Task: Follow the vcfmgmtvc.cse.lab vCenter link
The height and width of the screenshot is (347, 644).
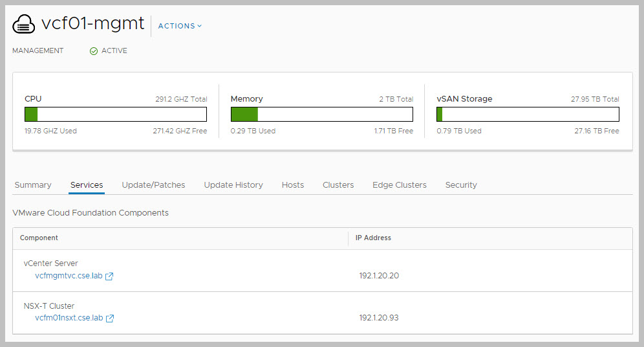Action: tap(69, 276)
